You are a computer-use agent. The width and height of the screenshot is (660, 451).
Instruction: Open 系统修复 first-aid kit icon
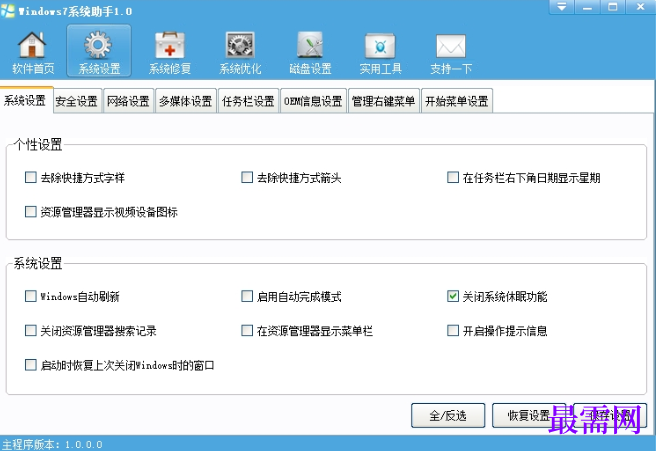click(x=170, y=45)
